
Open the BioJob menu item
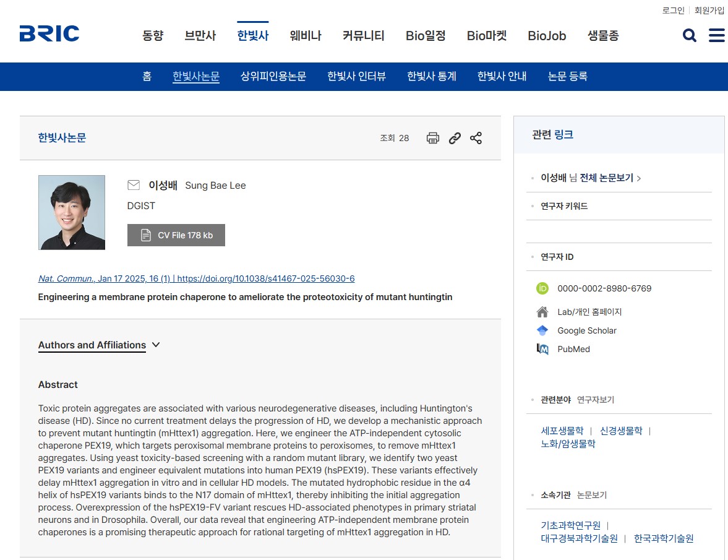547,36
